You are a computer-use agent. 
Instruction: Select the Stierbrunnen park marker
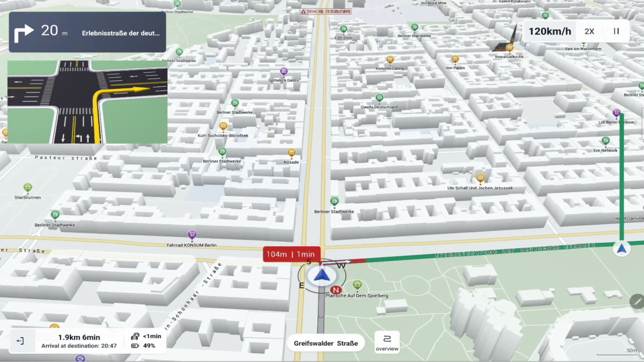point(28,188)
